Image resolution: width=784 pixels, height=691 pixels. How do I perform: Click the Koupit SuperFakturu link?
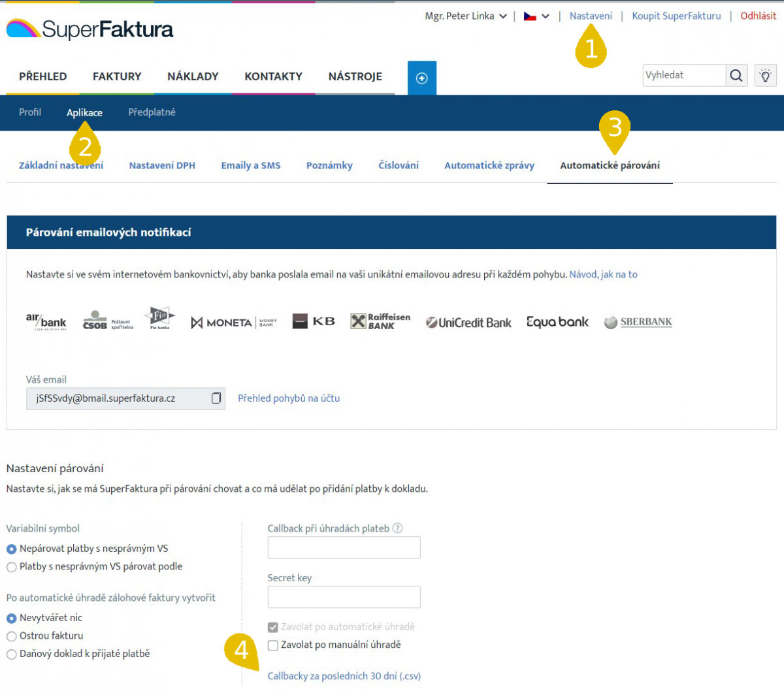[676, 16]
